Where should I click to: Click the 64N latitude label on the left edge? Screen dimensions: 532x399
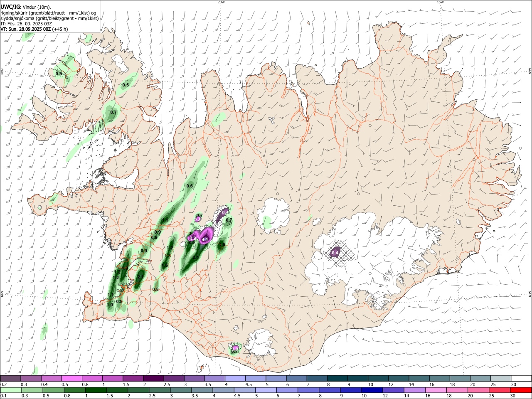2,294
